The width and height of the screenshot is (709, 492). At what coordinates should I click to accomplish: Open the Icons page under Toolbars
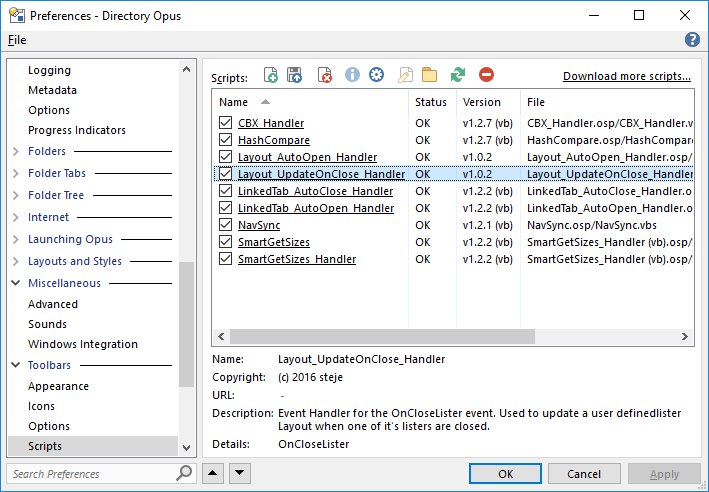[41, 406]
